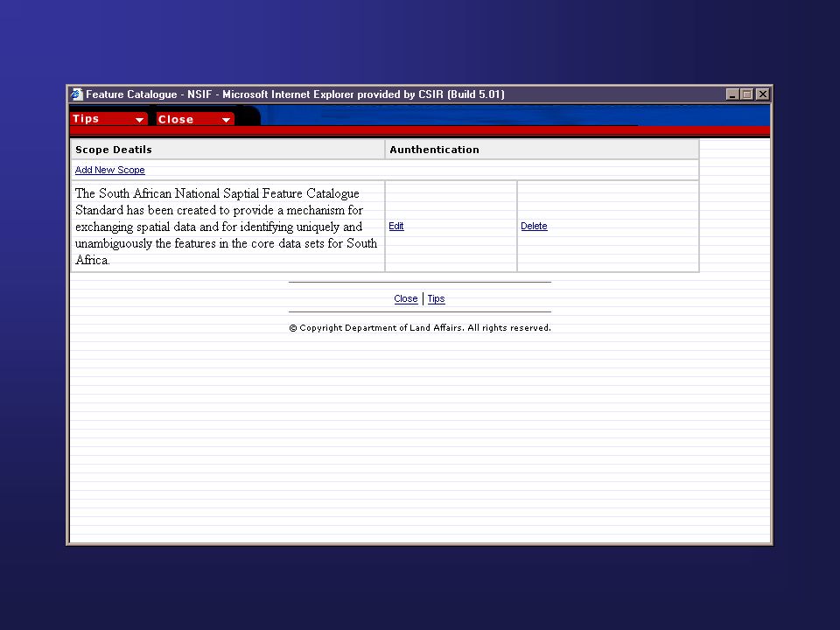
Task: Open the Tips menu button
Action: (x=108, y=119)
